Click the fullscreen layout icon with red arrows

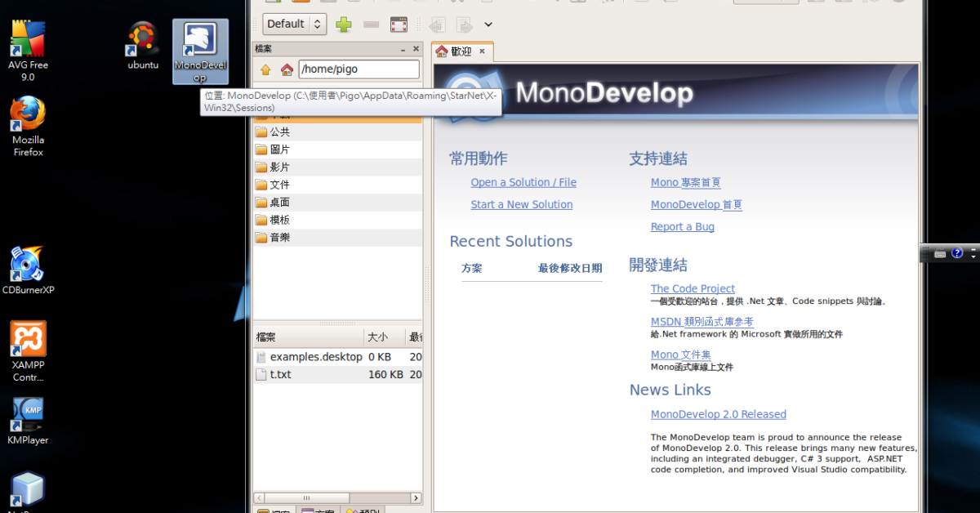point(399,24)
